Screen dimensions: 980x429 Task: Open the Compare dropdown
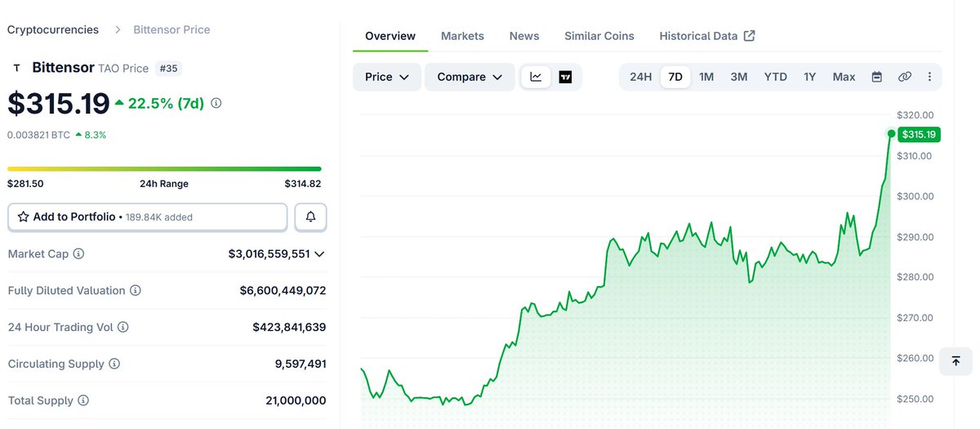pos(470,77)
